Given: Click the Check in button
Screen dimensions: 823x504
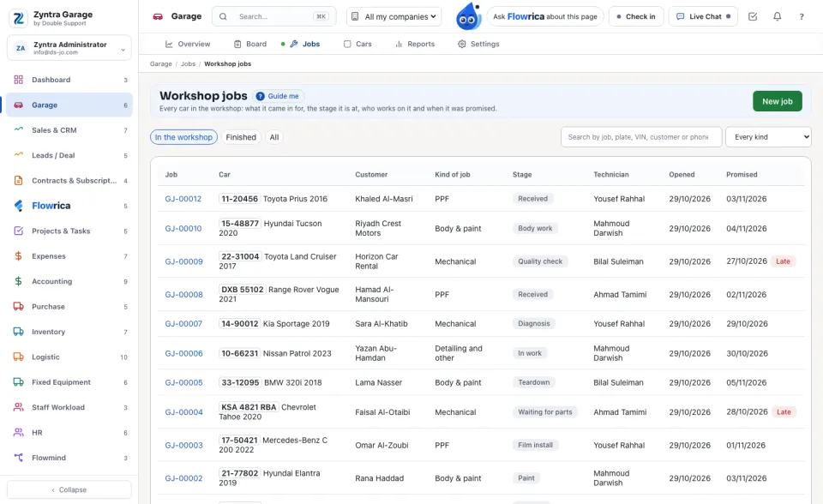Looking at the screenshot, I should click(636, 17).
